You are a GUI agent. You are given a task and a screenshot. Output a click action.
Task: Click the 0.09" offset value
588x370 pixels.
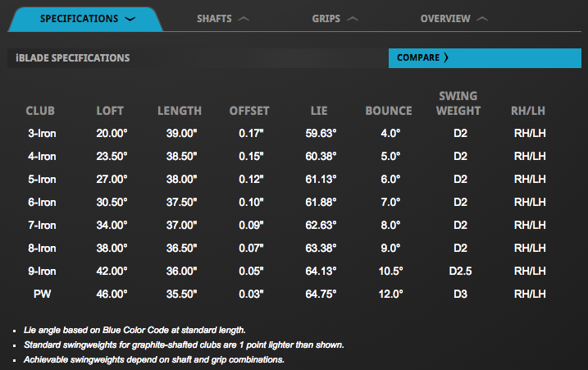[251, 225]
